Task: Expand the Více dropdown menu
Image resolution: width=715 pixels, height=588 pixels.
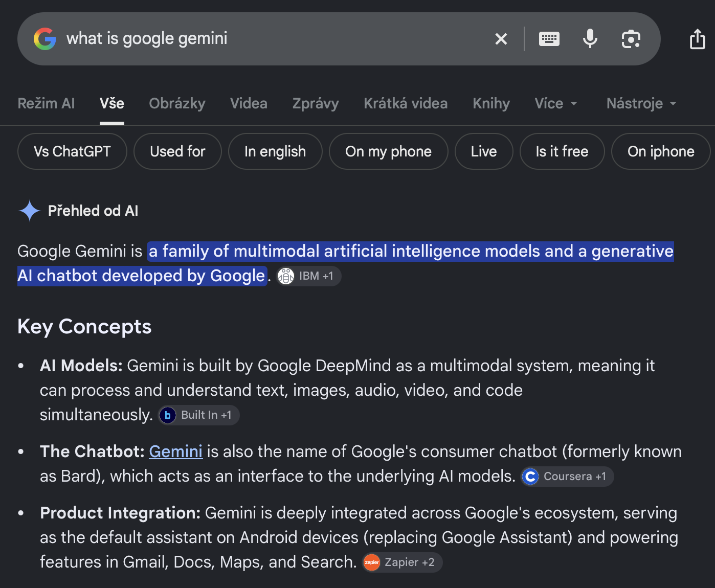Action: tap(556, 104)
